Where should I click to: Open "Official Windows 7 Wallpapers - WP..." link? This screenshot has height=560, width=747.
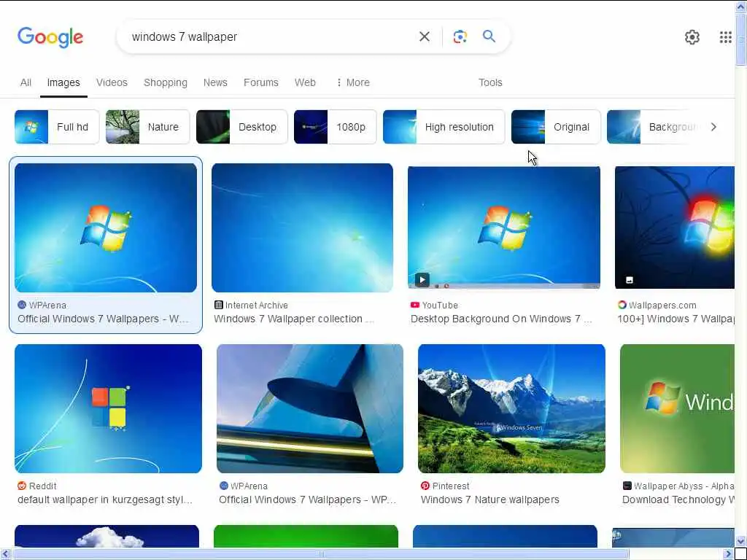308,499
